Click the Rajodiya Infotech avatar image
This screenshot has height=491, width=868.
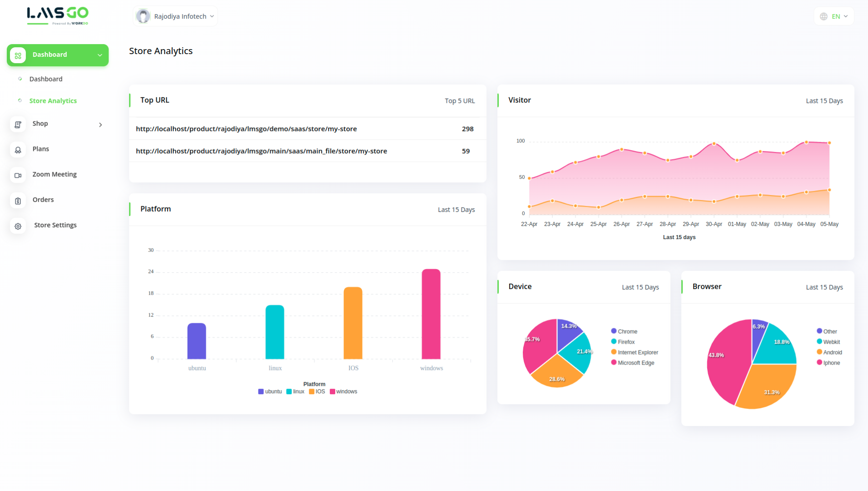click(143, 16)
